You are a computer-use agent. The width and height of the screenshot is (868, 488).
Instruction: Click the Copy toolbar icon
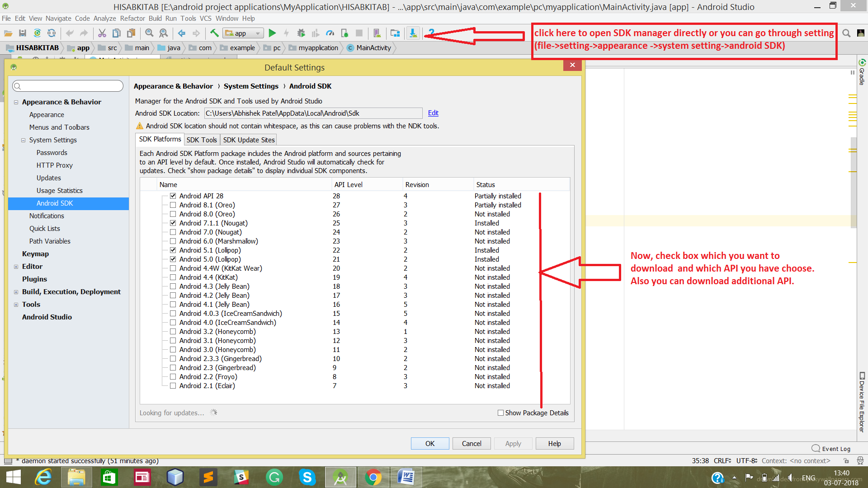pos(117,33)
